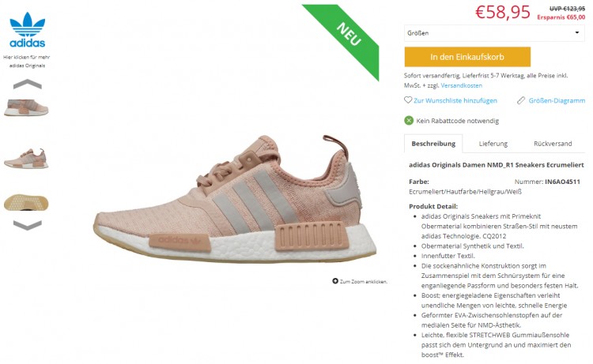
Task: Switch to the Rückversand tab
Action: [553, 144]
